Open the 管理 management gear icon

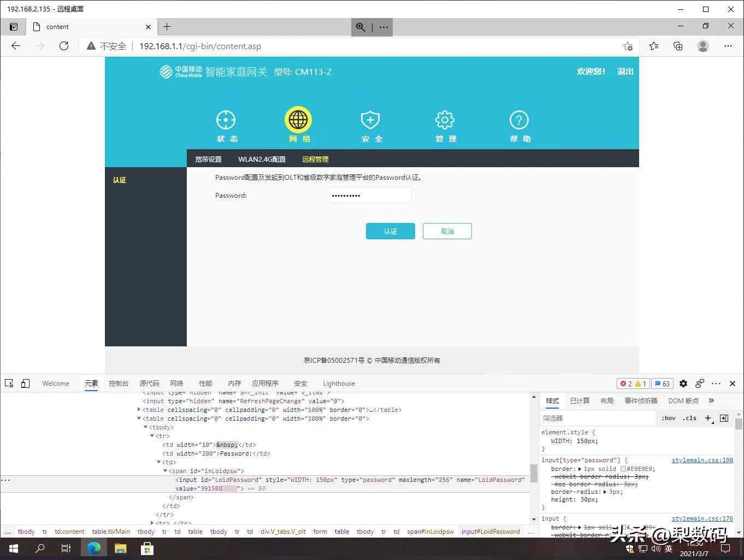click(x=445, y=120)
